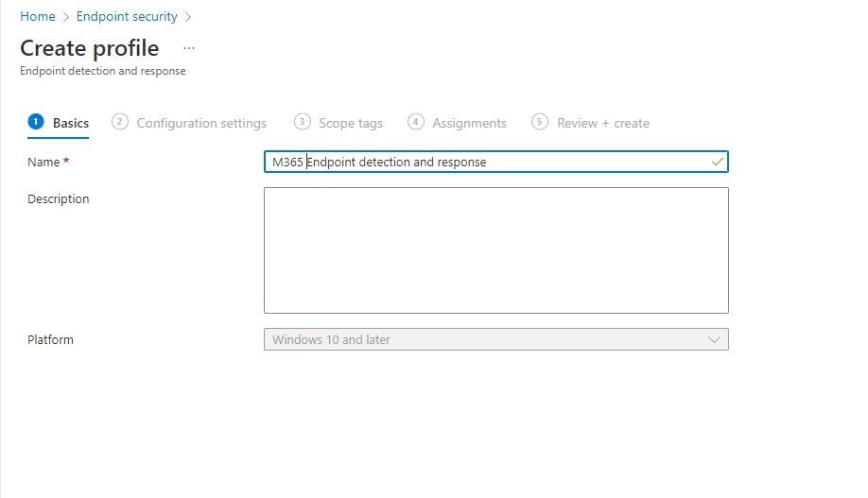Click the chevron after Home breadcrumb
Screen dimensions: 868x498
point(66,17)
